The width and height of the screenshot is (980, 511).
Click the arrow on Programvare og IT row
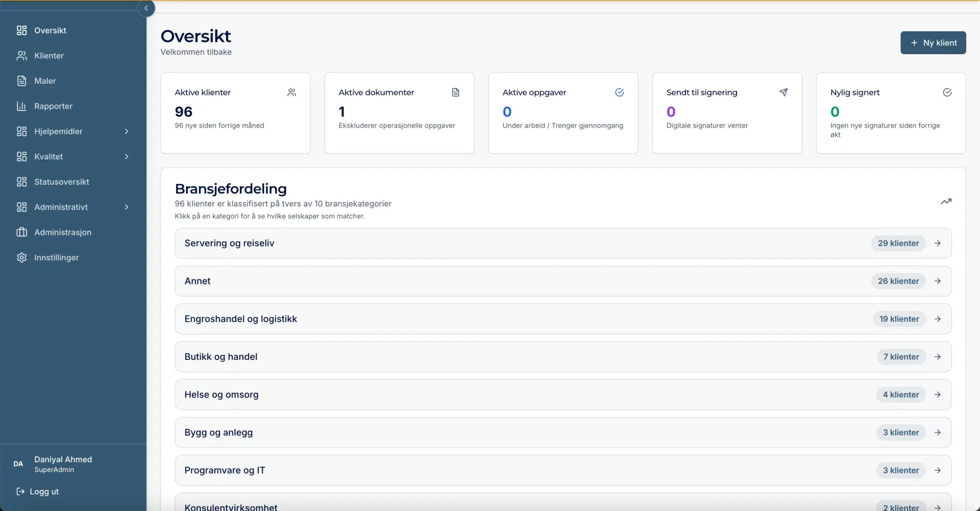pyautogui.click(x=938, y=470)
